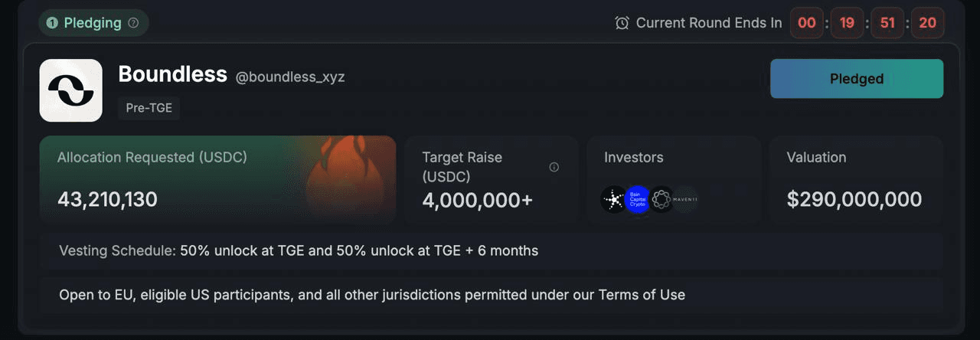
Task: Click the Valuation $290,000,000 card
Action: point(857,181)
